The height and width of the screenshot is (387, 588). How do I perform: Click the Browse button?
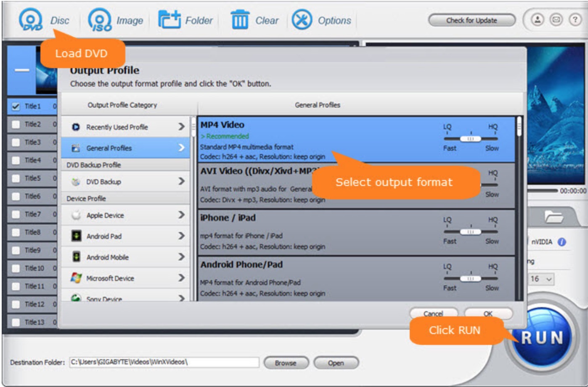coord(286,363)
